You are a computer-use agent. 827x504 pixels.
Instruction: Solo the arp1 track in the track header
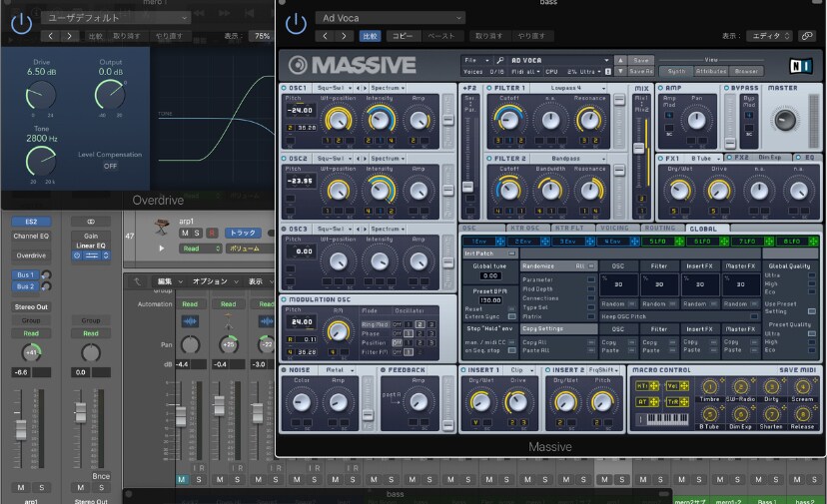(197, 233)
